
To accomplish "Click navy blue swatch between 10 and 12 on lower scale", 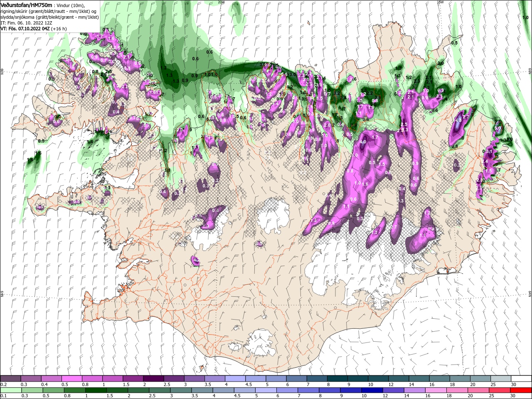I will 372,390.
